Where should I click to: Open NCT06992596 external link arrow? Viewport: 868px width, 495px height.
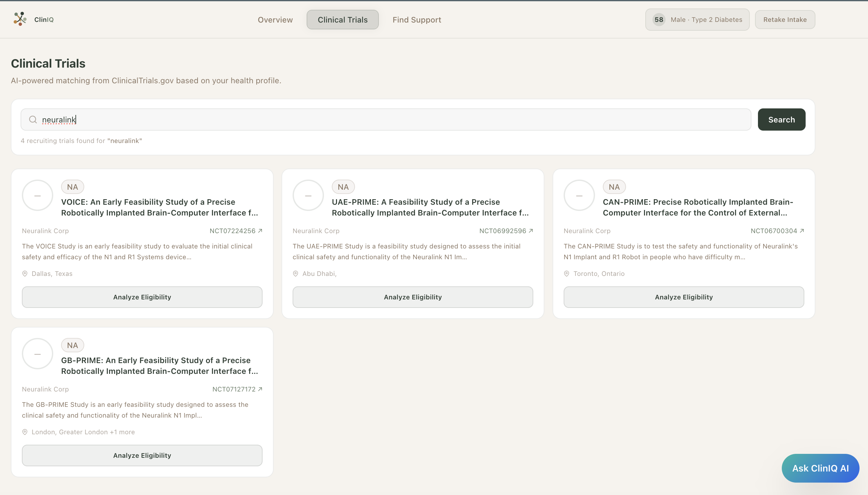pyautogui.click(x=531, y=231)
